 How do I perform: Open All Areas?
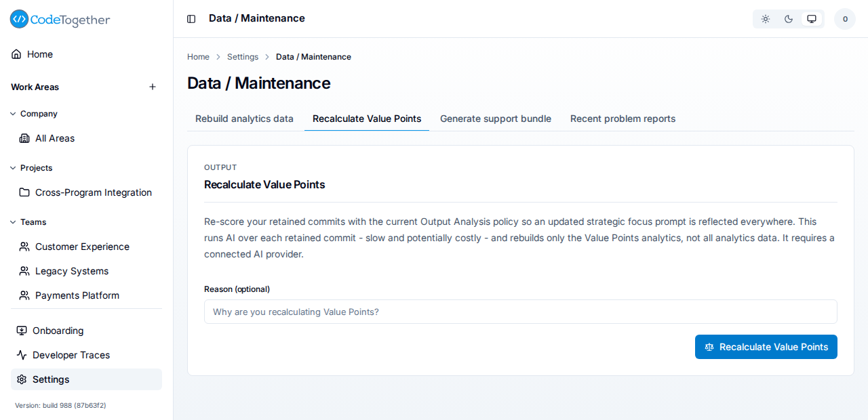[x=86, y=138]
